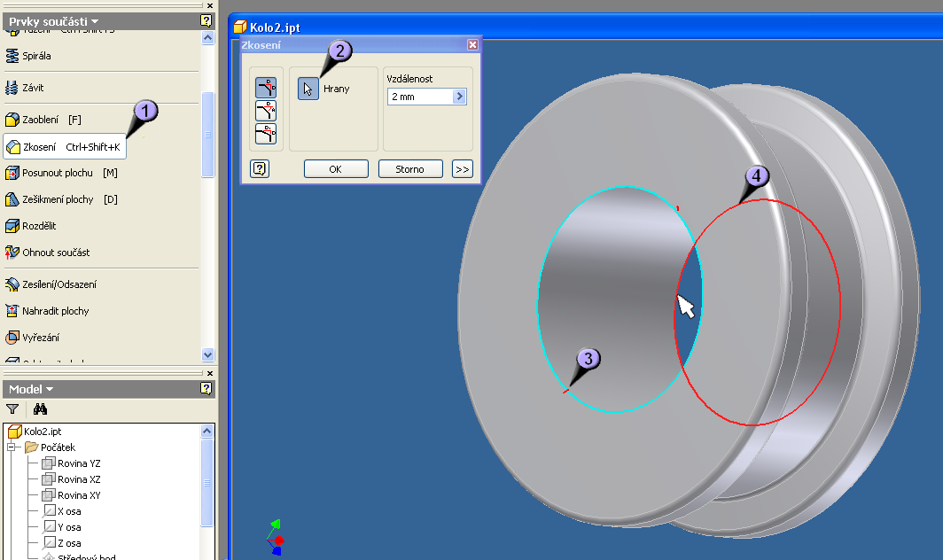Click the Kolo2.ipt document title bar
Screen dimensions: 943x560
coord(586,27)
